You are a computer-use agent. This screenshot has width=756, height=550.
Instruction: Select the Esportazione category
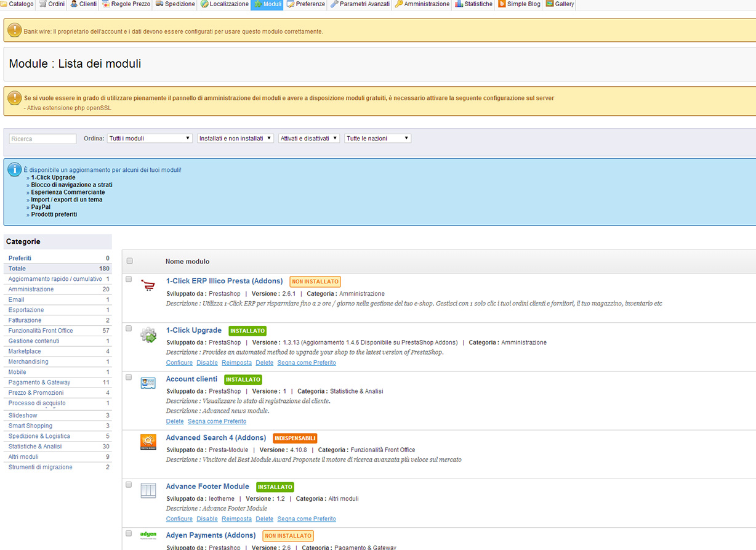pos(58,310)
